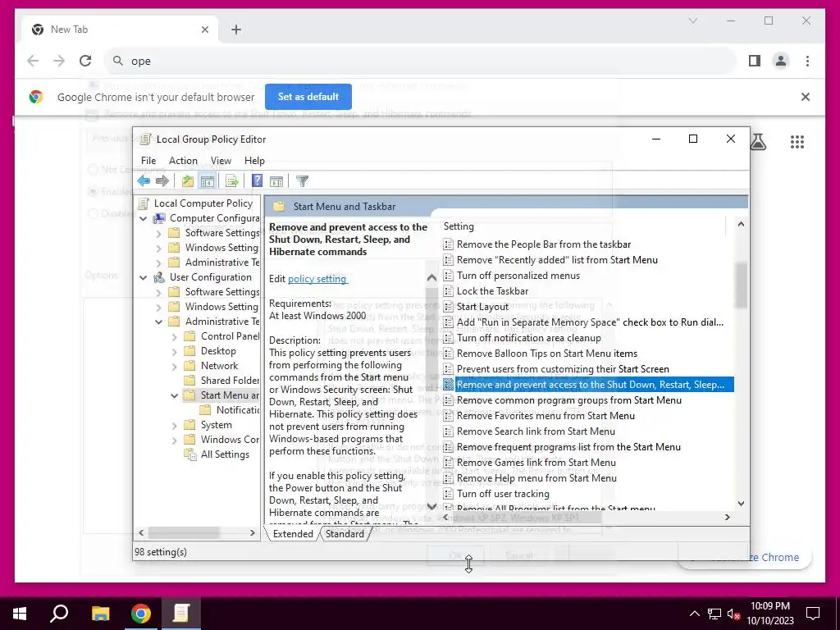This screenshot has width=840, height=630.
Task: Dismiss the default browser infobar
Action: tap(806, 97)
